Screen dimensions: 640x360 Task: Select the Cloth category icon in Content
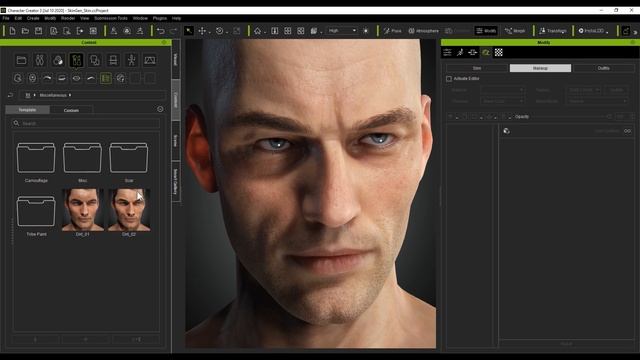[x=95, y=60]
